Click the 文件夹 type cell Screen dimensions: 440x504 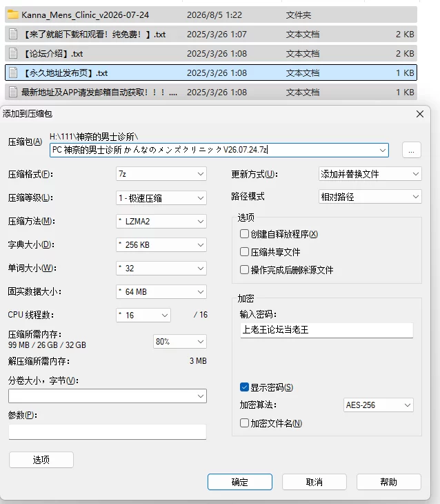pyautogui.click(x=299, y=15)
